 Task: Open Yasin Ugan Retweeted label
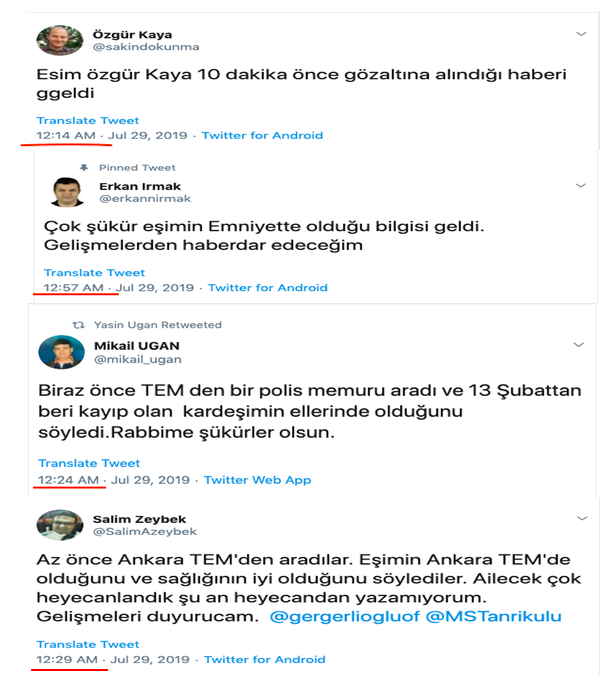(158, 325)
